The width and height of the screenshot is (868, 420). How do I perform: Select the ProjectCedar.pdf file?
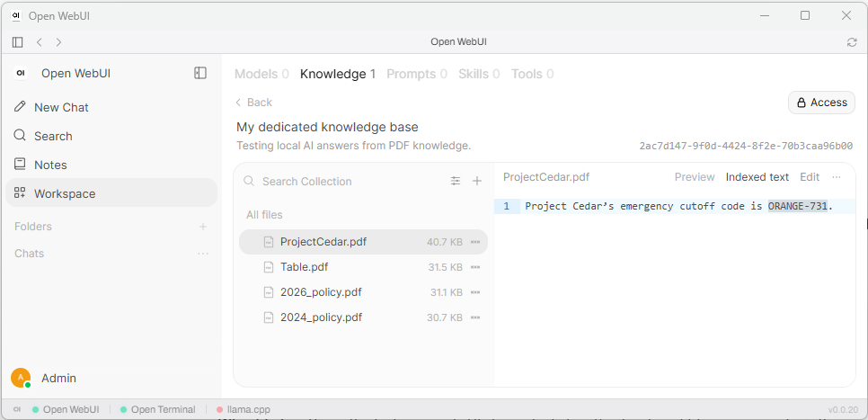363,242
